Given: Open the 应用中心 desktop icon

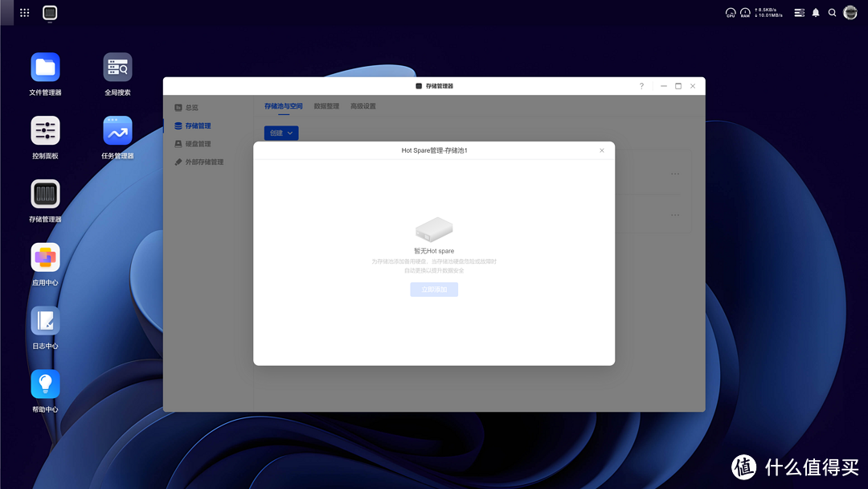Looking at the screenshot, I should point(45,257).
